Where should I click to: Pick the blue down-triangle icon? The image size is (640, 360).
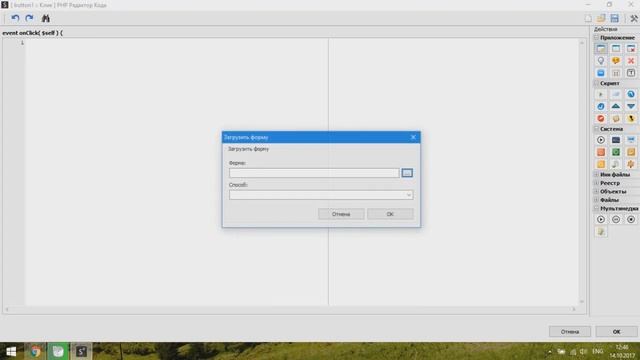[631, 107]
